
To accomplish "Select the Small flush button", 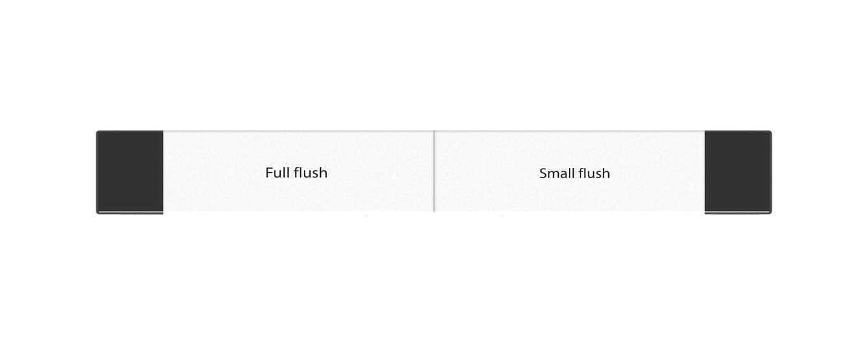I will [570, 172].
